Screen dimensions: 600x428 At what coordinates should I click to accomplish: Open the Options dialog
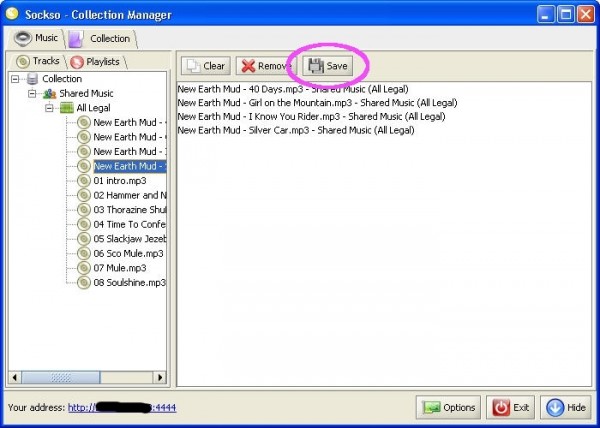coord(448,407)
